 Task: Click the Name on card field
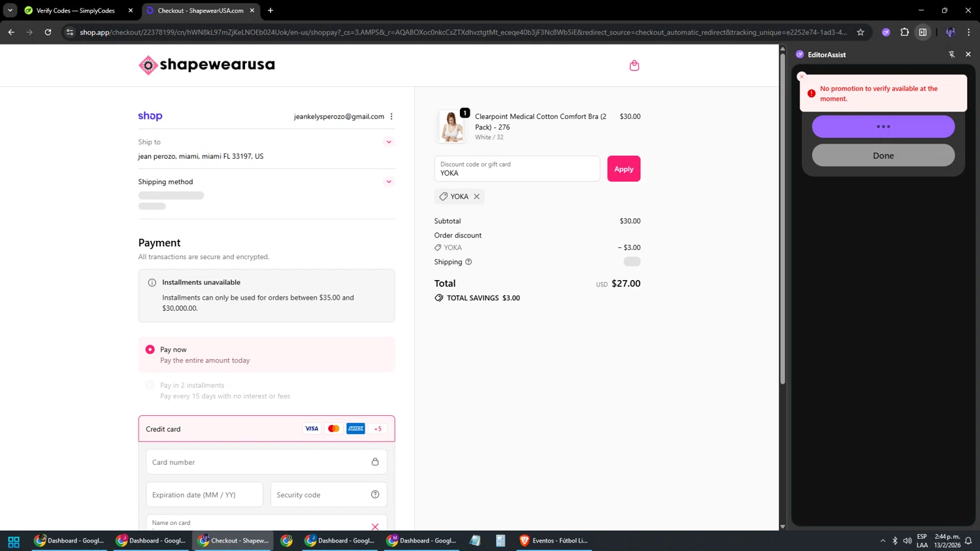267,524
